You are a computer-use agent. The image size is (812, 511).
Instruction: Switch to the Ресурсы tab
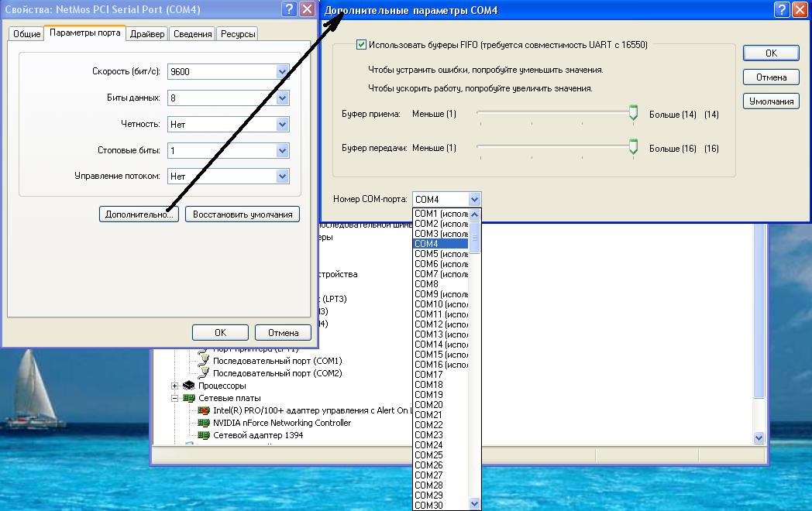(238, 33)
